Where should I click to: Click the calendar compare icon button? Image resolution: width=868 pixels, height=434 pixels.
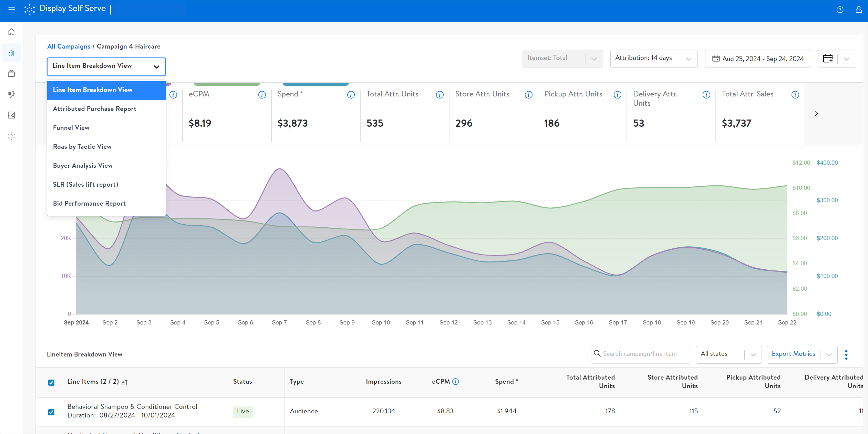(x=828, y=59)
